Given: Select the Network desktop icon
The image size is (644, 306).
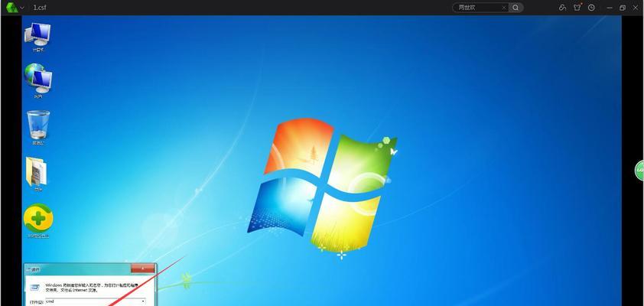Looking at the screenshot, I should (37, 81).
